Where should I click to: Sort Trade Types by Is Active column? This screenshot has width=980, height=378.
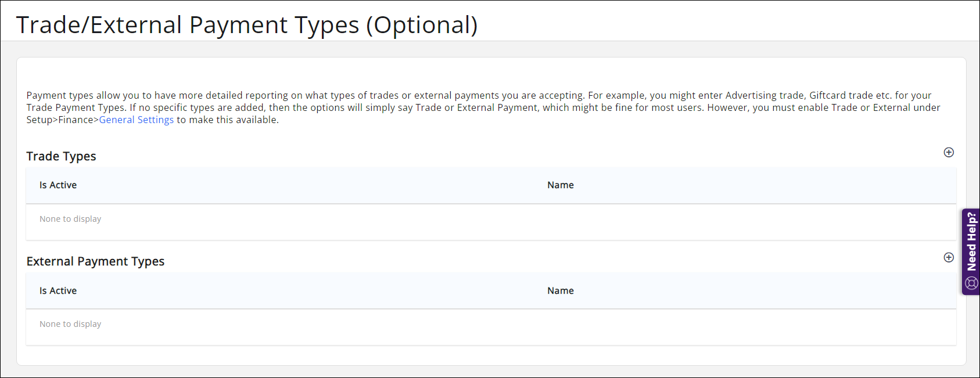58,185
